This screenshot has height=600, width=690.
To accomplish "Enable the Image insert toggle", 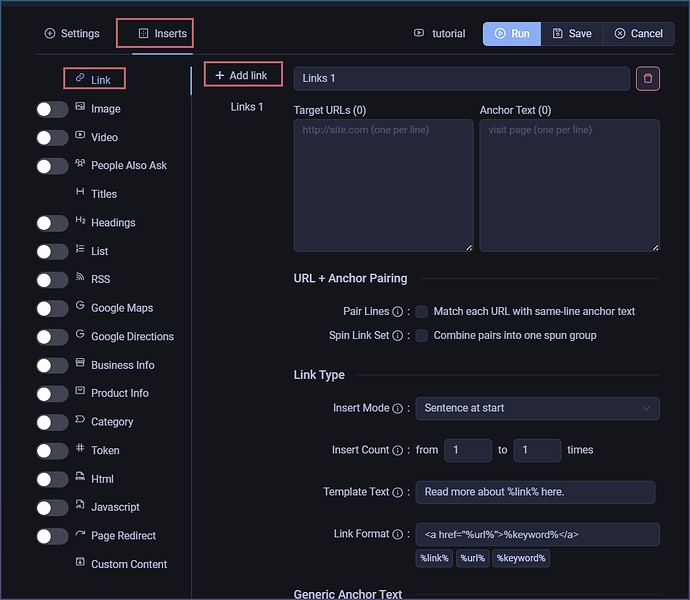I will [x=52, y=109].
